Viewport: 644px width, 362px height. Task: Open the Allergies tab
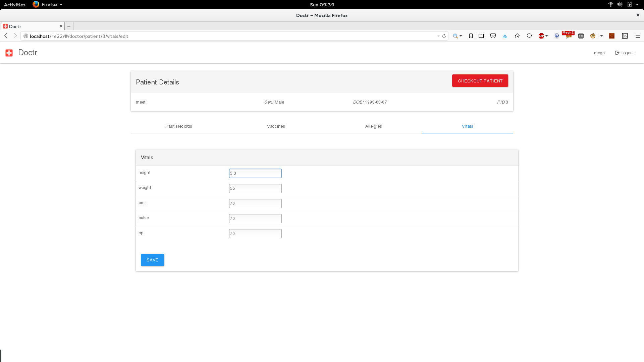(x=373, y=126)
